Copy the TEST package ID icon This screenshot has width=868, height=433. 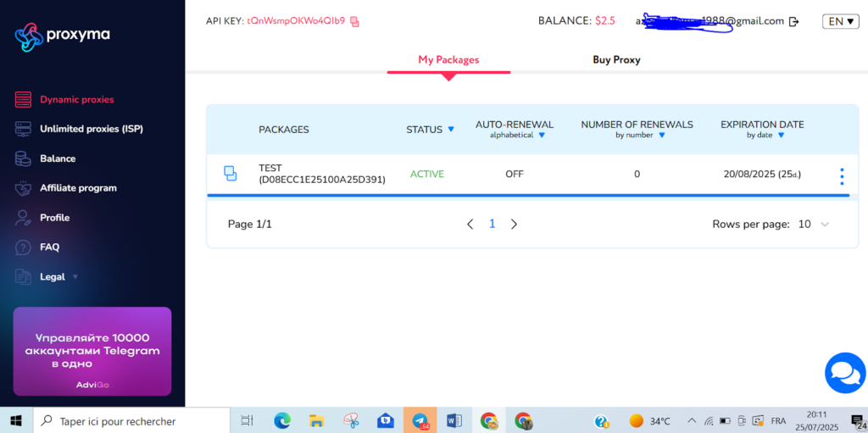tap(230, 174)
